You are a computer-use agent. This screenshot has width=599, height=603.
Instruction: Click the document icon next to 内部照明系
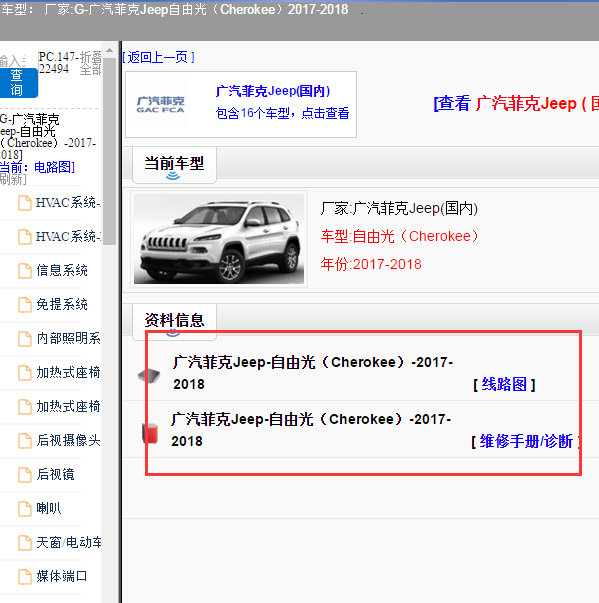(x=25, y=339)
